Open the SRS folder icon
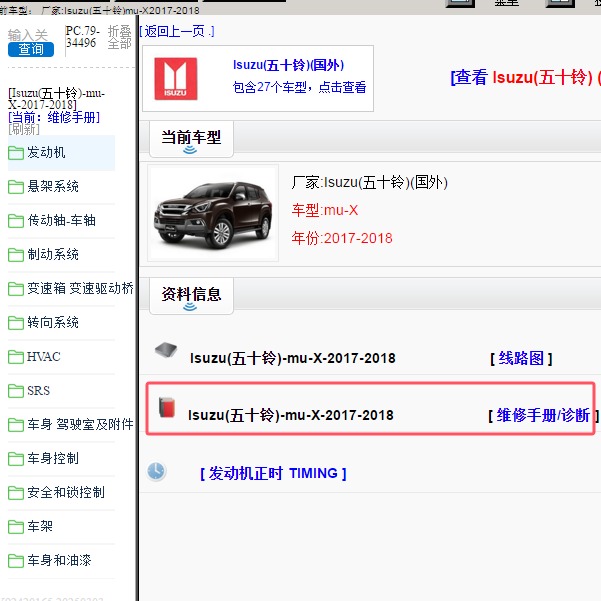 (16, 391)
